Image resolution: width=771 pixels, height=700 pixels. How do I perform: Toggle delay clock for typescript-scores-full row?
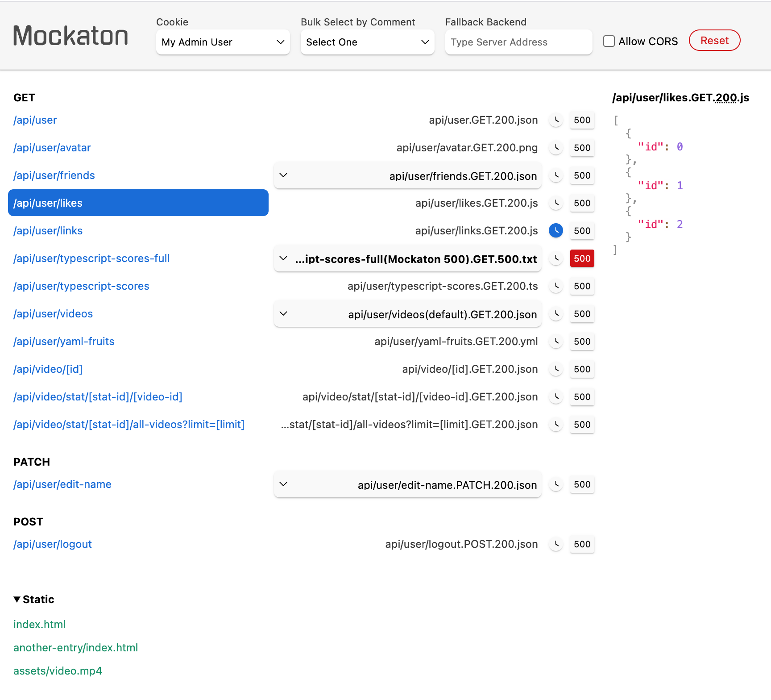coord(556,258)
